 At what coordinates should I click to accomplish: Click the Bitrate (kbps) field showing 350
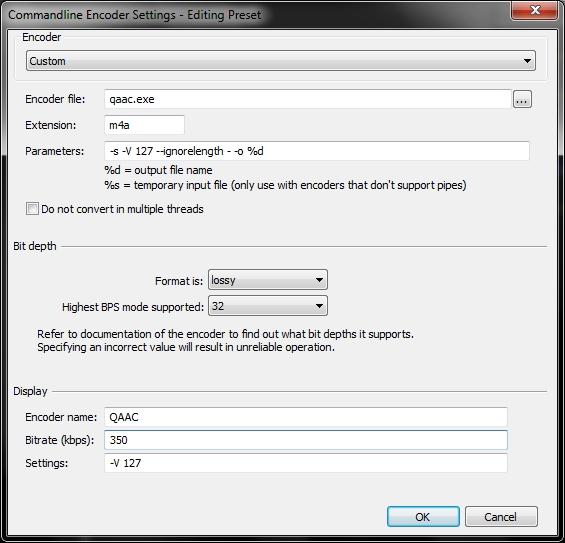pyautogui.click(x=306, y=440)
